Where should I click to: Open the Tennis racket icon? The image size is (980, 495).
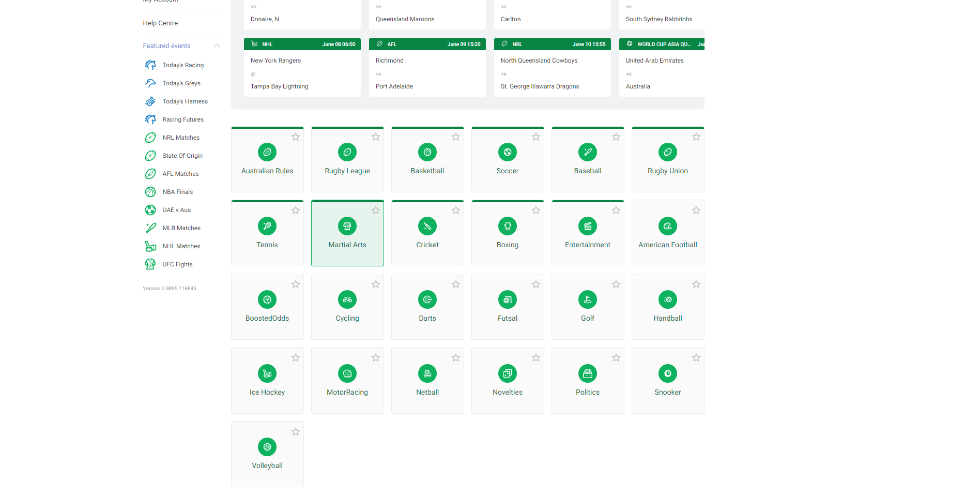point(267,226)
